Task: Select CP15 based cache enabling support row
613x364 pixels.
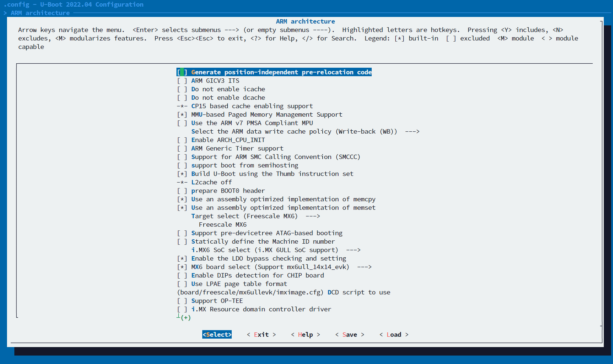Action: pos(245,106)
